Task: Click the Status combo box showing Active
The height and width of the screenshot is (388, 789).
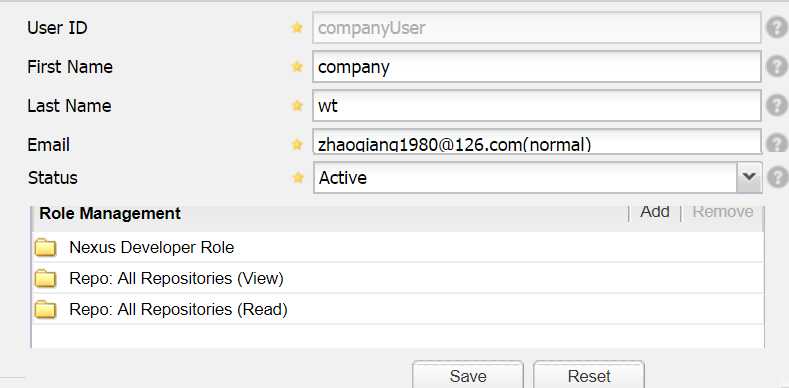Action: tap(537, 177)
